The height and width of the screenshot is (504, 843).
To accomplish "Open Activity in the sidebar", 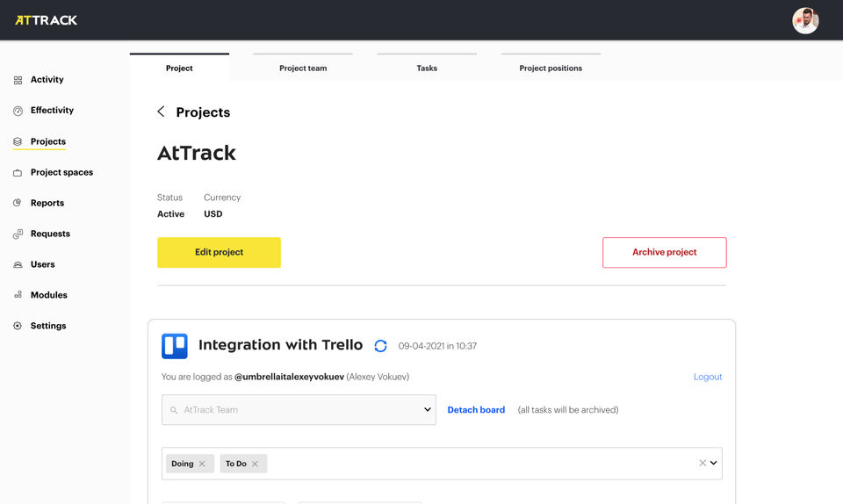I will pyautogui.click(x=47, y=80).
